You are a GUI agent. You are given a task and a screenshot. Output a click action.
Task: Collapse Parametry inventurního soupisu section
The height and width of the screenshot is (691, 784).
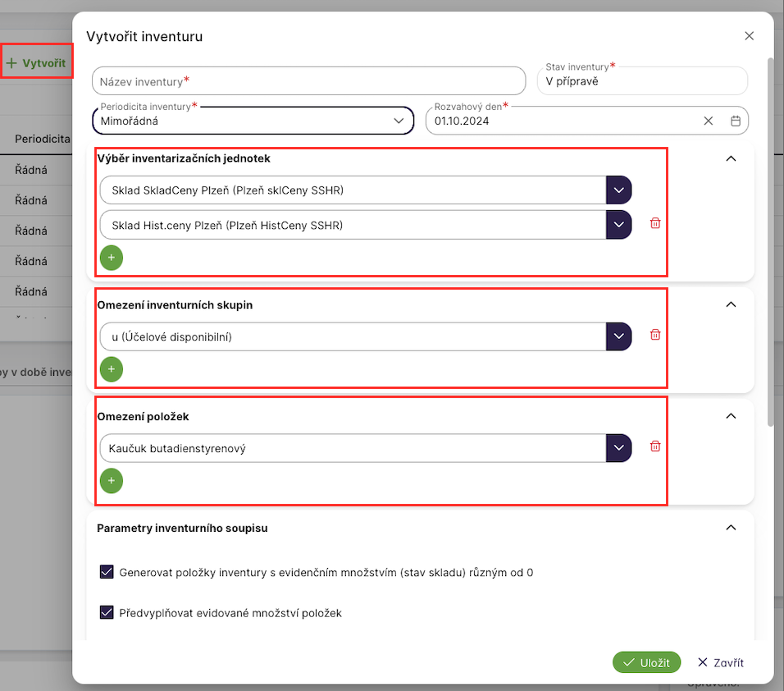(732, 528)
